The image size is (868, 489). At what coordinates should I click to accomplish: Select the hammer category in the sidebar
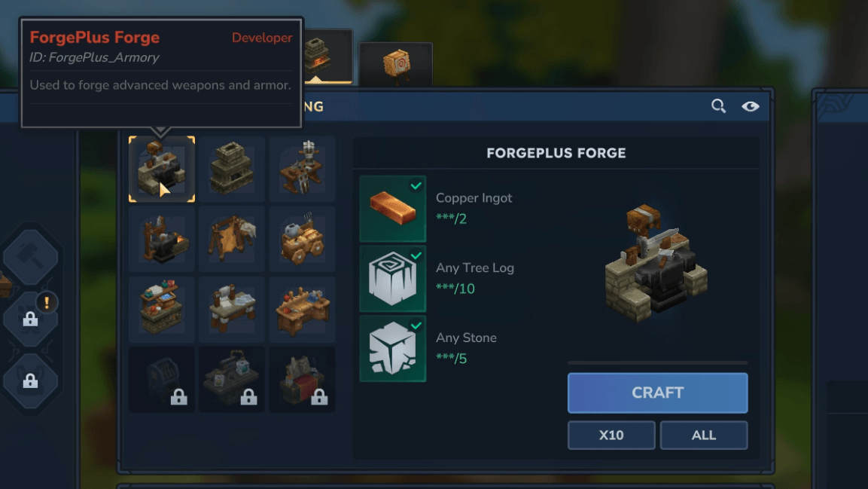[x=30, y=257]
